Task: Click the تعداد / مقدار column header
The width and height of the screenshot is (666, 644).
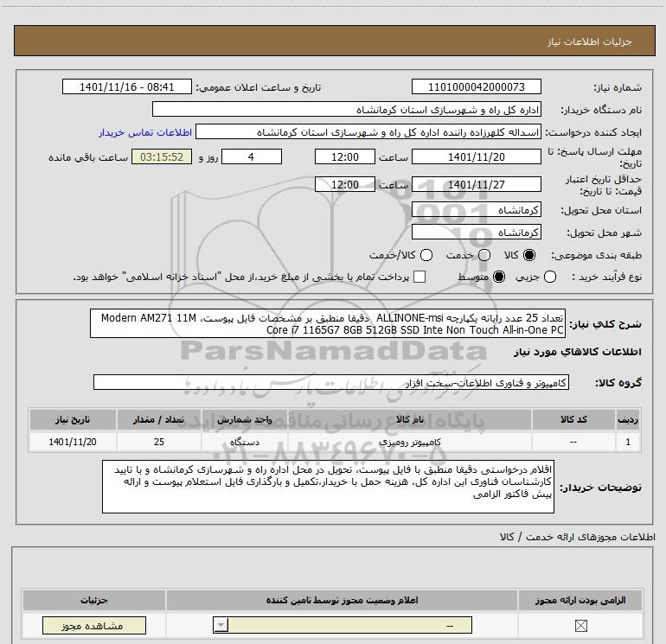Action: pos(159,419)
